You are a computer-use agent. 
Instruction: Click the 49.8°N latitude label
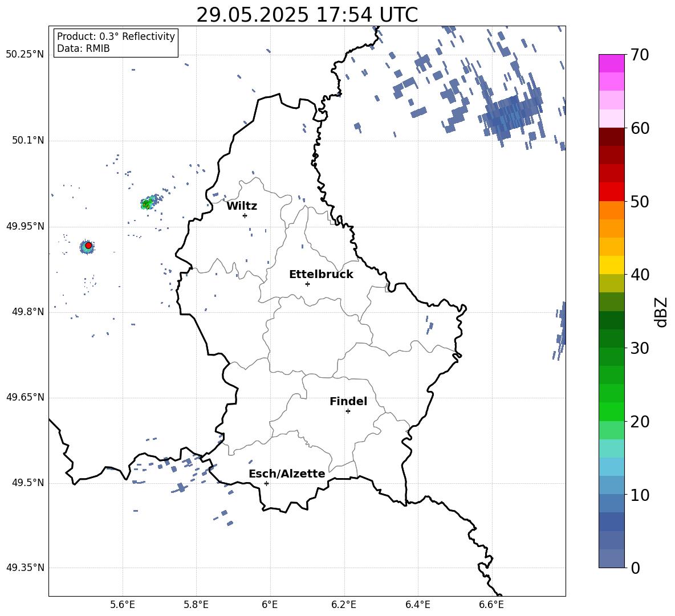tap(28, 312)
